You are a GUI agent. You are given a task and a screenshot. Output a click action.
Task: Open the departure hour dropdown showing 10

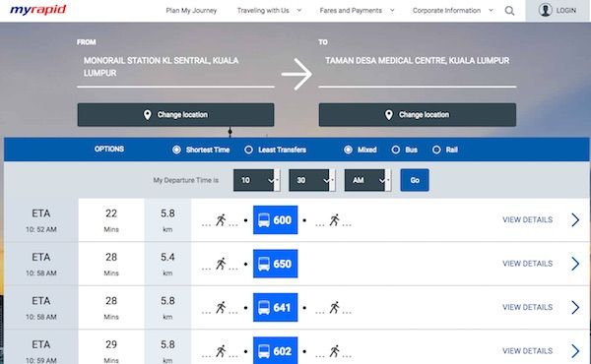click(257, 180)
